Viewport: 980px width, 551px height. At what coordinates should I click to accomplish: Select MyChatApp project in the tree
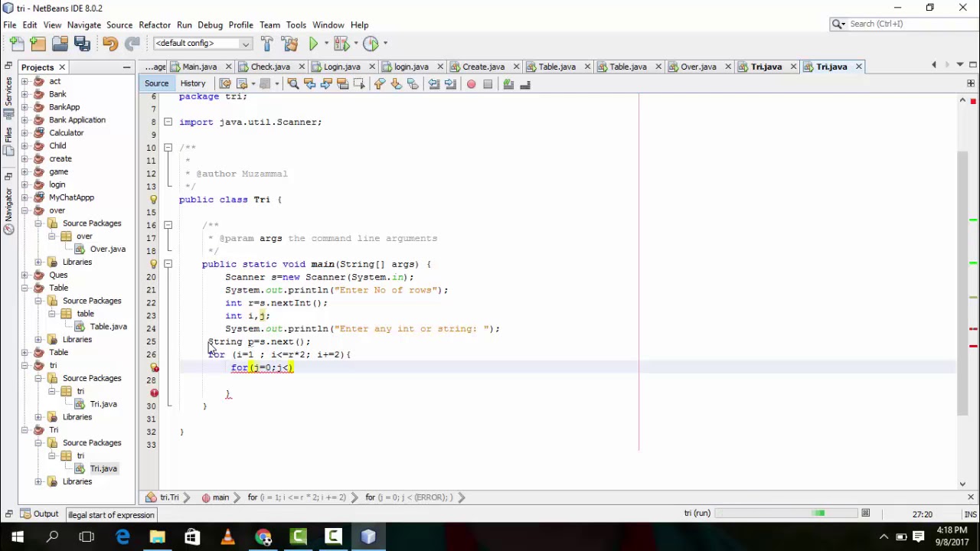[x=64, y=197]
